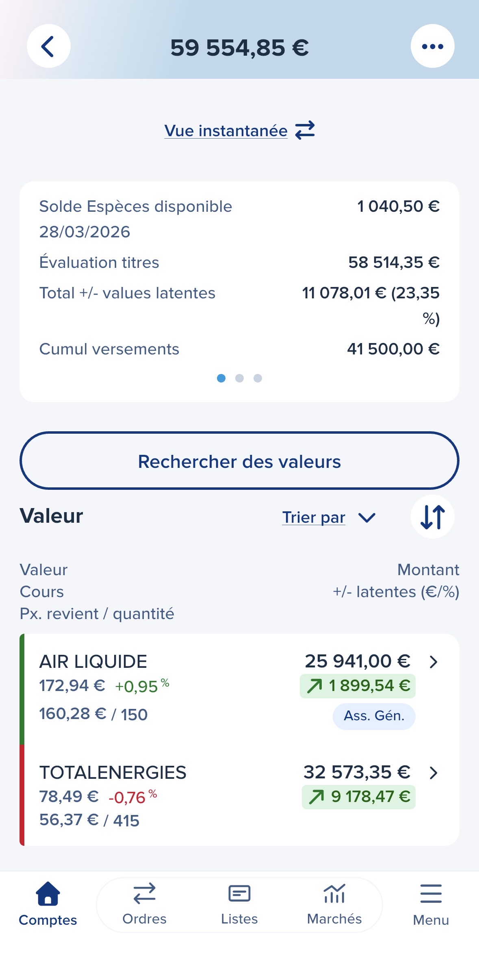This screenshot has height=980, width=479.
Task: Select the first summary page dot
Action: point(221,378)
